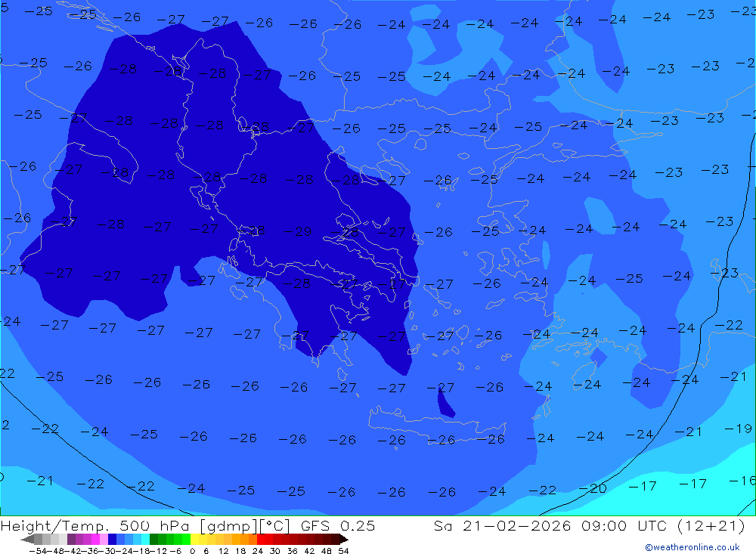The width and height of the screenshot is (756, 554).
Task: Click the gray left arrow end of the color bar
Action: [27, 540]
